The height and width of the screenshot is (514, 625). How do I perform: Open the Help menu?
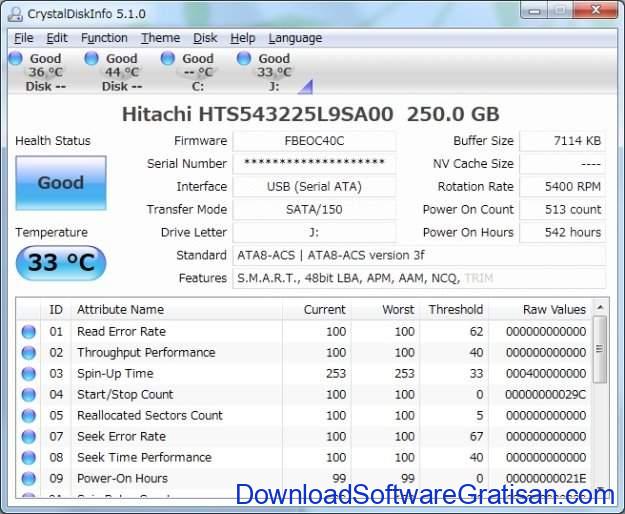coord(242,38)
